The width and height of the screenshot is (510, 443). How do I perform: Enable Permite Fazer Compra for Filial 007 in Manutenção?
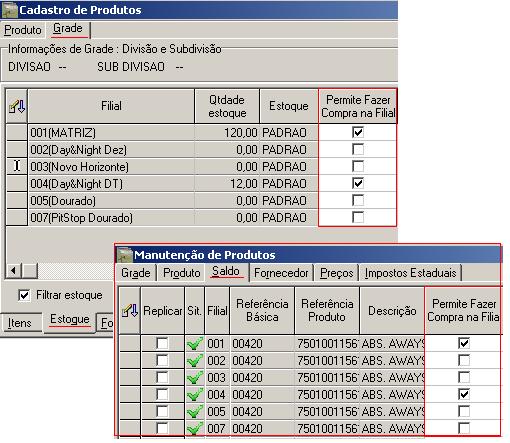click(x=464, y=428)
